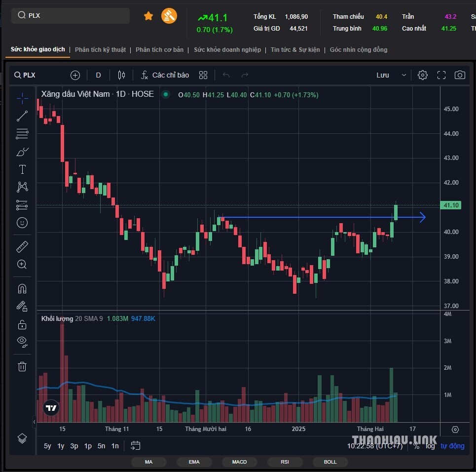The height and width of the screenshot is (472, 476).
Task: Switch to Phân tích cơ bản tab
Action: pyautogui.click(x=160, y=49)
